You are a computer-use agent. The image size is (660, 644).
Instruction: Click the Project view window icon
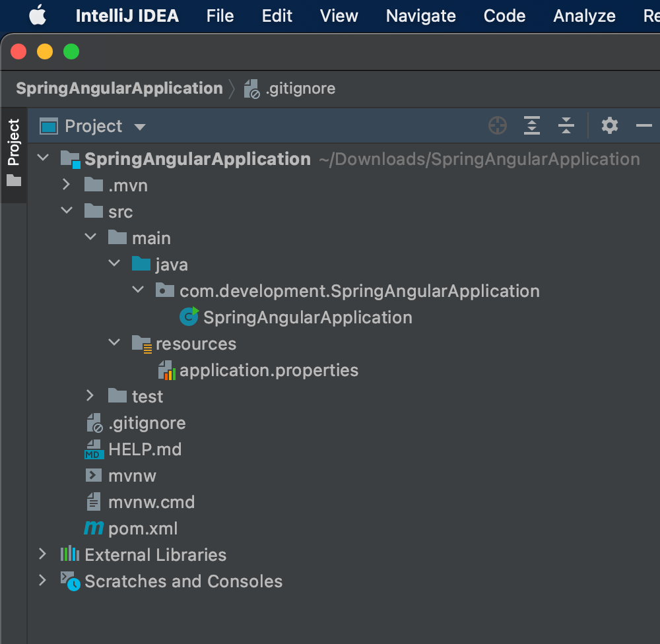point(49,126)
